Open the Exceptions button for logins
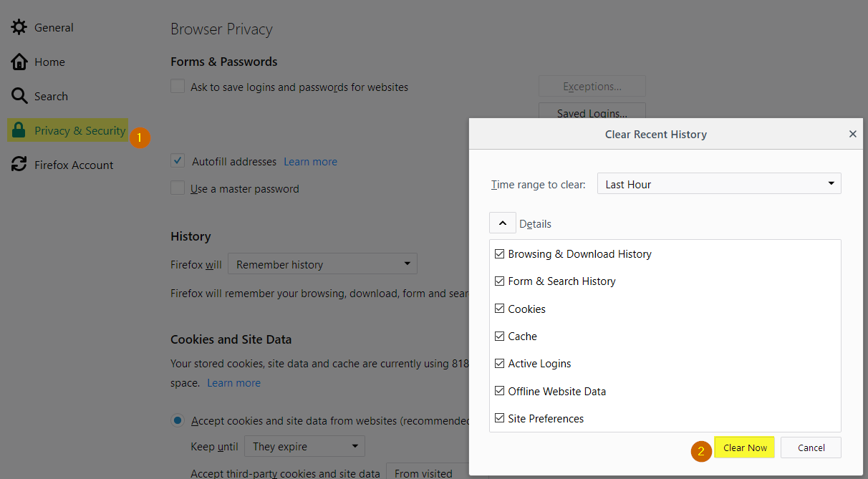 pyautogui.click(x=592, y=86)
